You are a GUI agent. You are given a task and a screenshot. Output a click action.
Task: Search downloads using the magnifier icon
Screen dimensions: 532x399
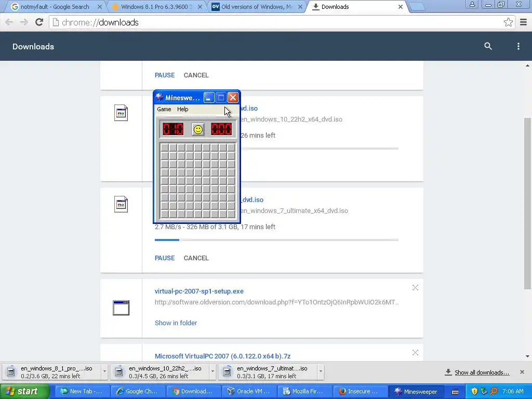tap(488, 46)
